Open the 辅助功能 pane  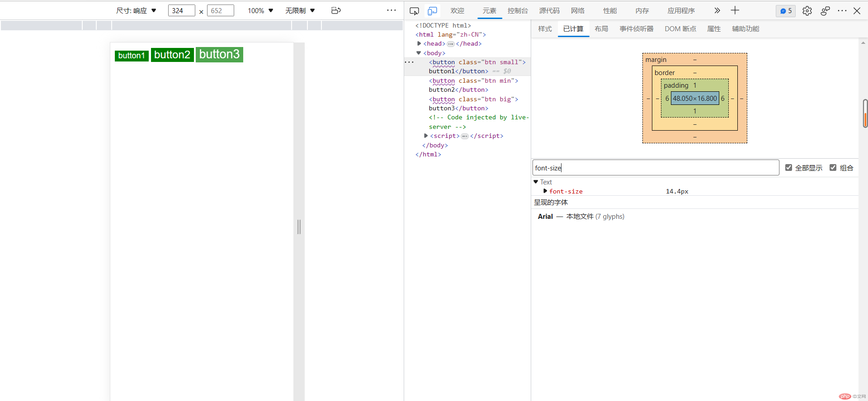[x=745, y=29]
